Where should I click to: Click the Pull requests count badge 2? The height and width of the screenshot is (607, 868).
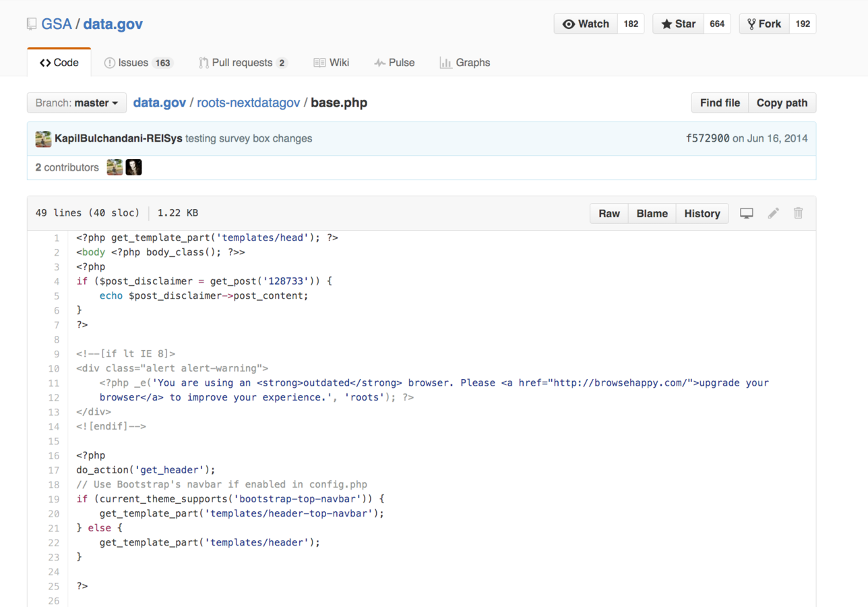(282, 63)
